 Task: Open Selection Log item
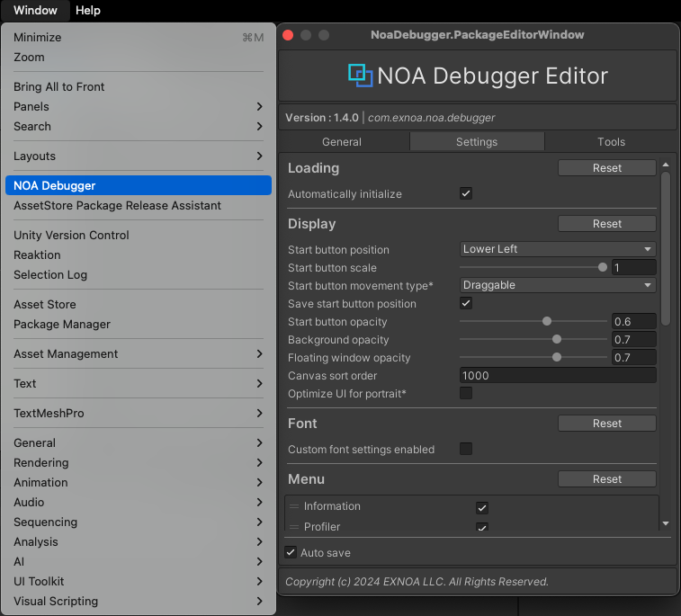point(139,275)
